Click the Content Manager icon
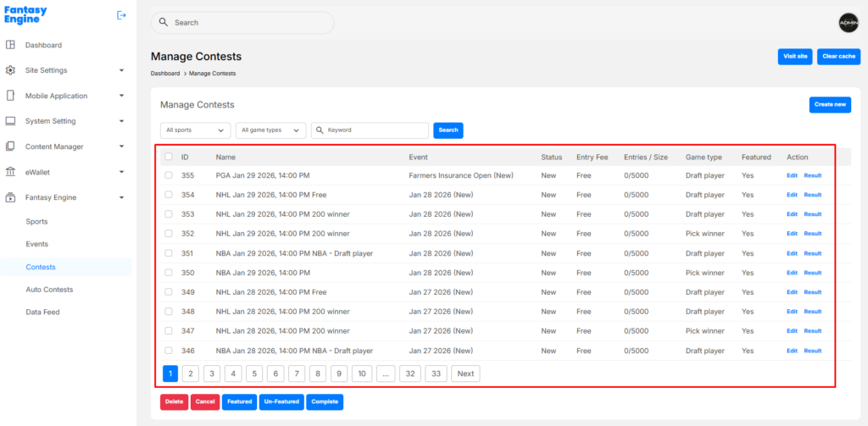The image size is (868, 426). (10, 147)
